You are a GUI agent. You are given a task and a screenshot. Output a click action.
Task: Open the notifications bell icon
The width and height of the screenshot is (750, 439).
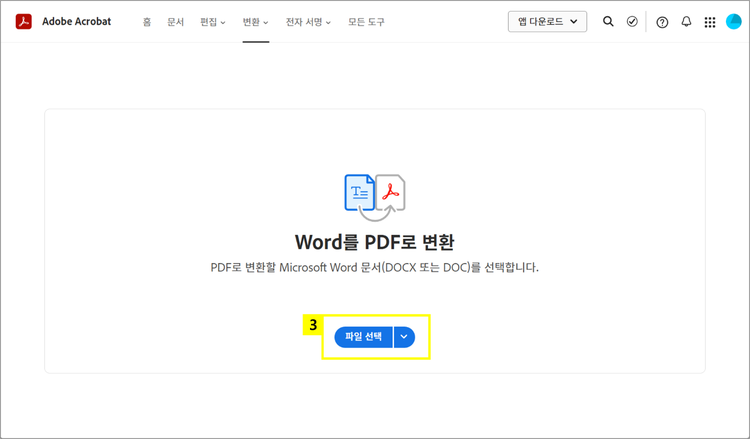point(686,22)
